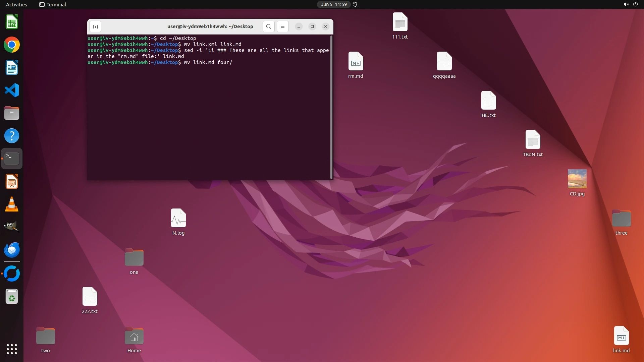Toggle the notifications bell icon
644x362 pixels.
pyautogui.click(x=355, y=4)
